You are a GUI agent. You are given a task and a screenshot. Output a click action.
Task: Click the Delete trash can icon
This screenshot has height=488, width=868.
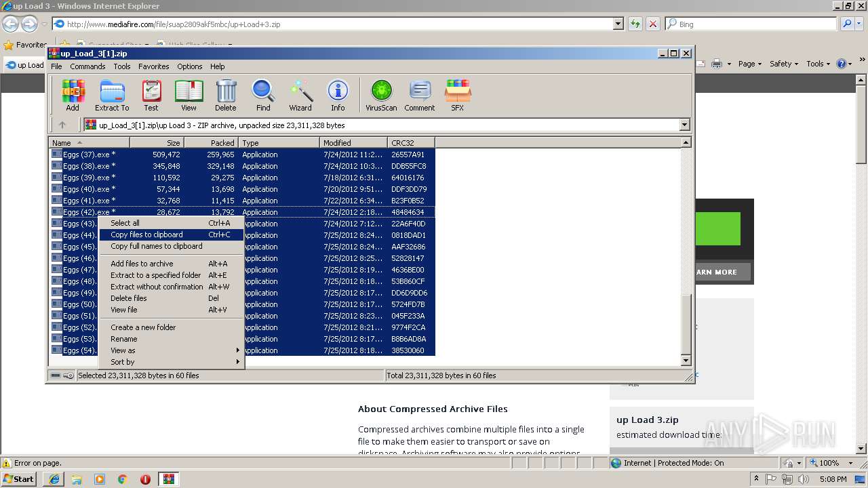pos(226,96)
